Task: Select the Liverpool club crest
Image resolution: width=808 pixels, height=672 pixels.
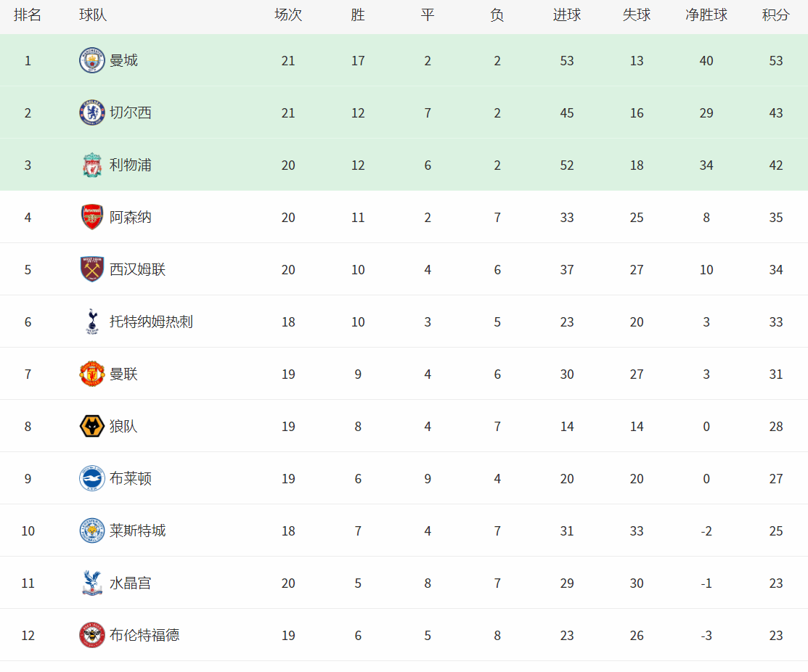Action: click(x=92, y=165)
